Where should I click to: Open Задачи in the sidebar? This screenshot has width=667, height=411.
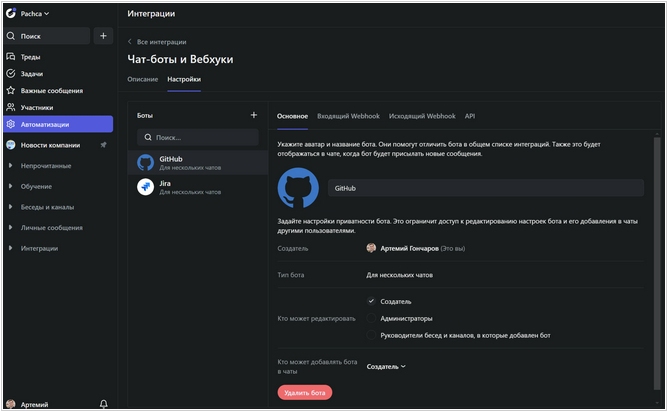[31, 74]
